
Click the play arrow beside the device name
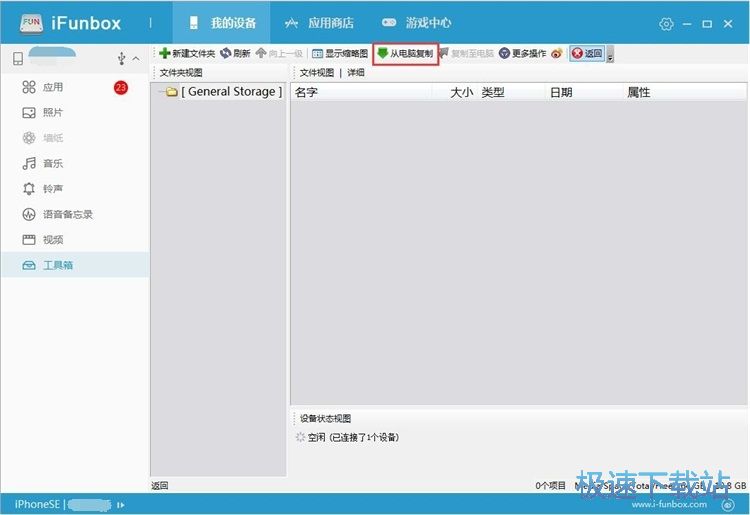[x=121, y=505]
